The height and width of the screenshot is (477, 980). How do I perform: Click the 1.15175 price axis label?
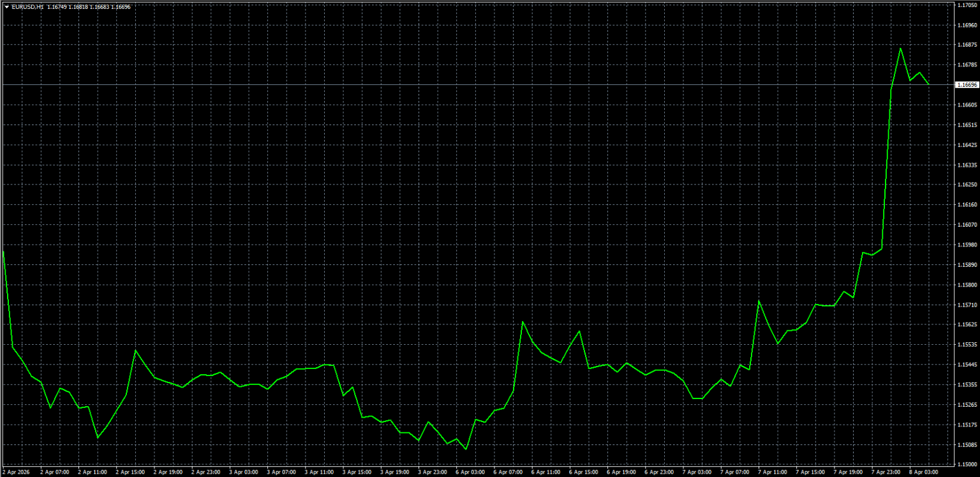click(967, 425)
